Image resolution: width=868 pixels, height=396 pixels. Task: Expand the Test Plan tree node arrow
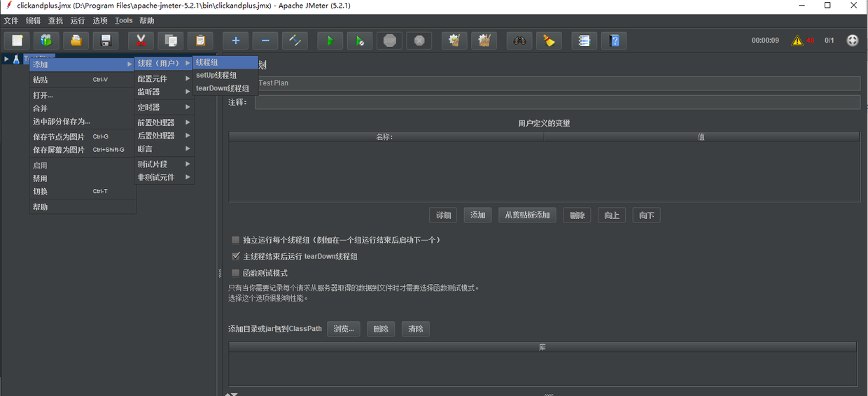click(x=6, y=59)
